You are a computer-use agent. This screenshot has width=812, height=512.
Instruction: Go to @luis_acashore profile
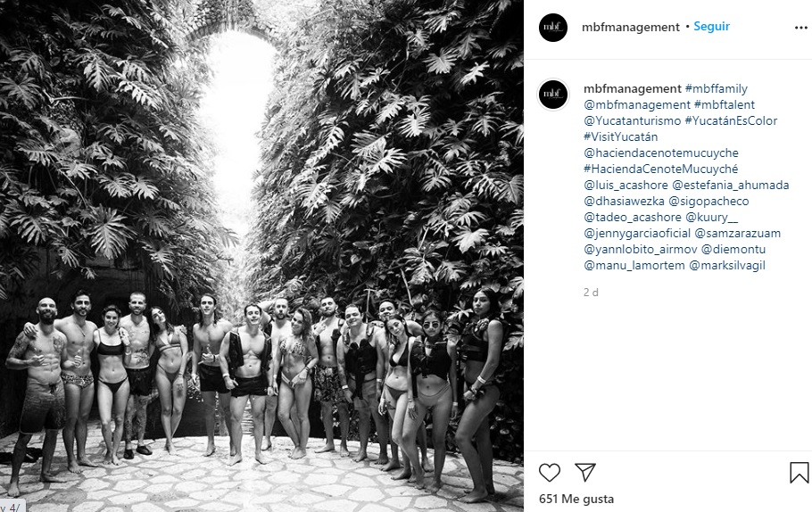626,185
